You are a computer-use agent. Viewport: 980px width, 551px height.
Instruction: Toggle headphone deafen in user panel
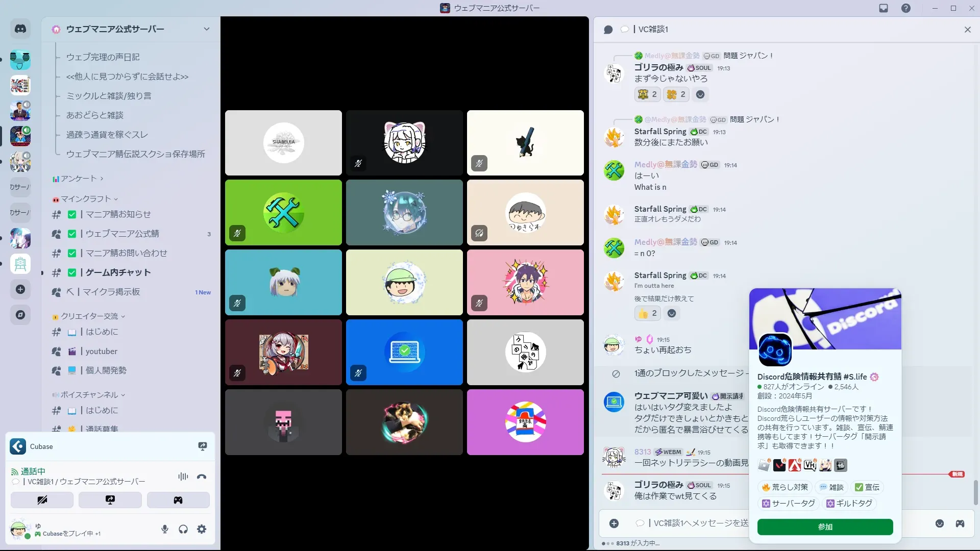[183, 529]
